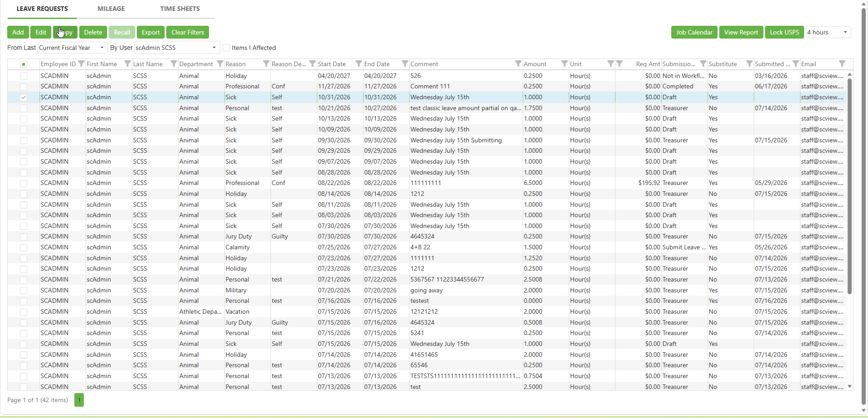Toggle the select-all header checkbox
This screenshot has width=868, height=418.
coord(24,64)
